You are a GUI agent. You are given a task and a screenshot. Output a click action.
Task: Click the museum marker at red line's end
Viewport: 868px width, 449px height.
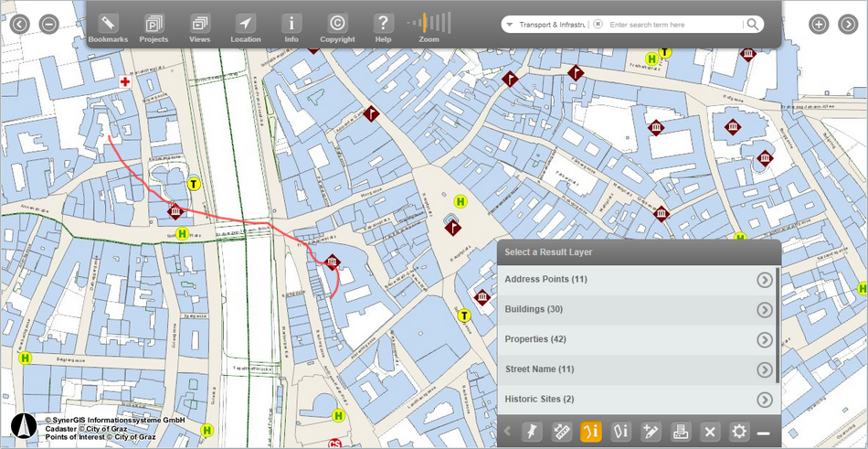coord(333,262)
